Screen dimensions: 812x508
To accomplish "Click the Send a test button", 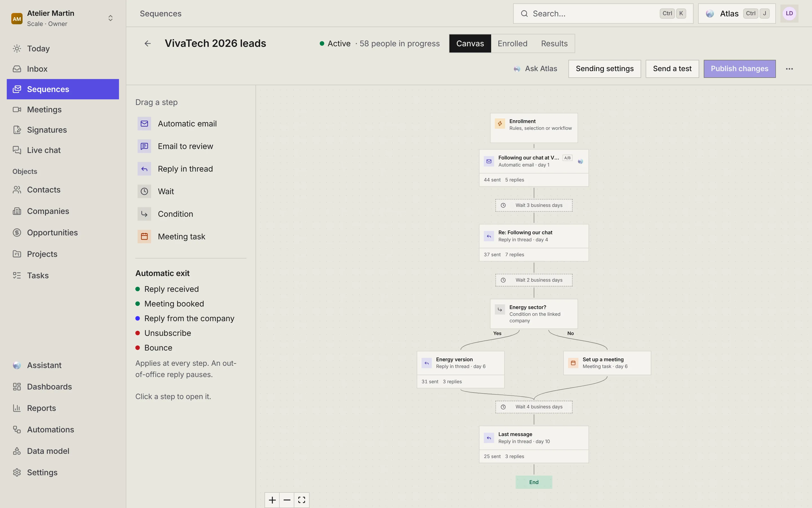I will click(672, 69).
